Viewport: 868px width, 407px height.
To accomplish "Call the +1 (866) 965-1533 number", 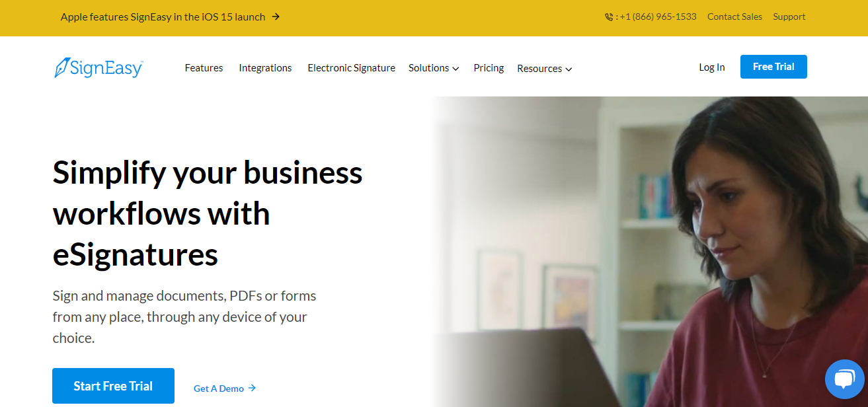I will click(658, 17).
